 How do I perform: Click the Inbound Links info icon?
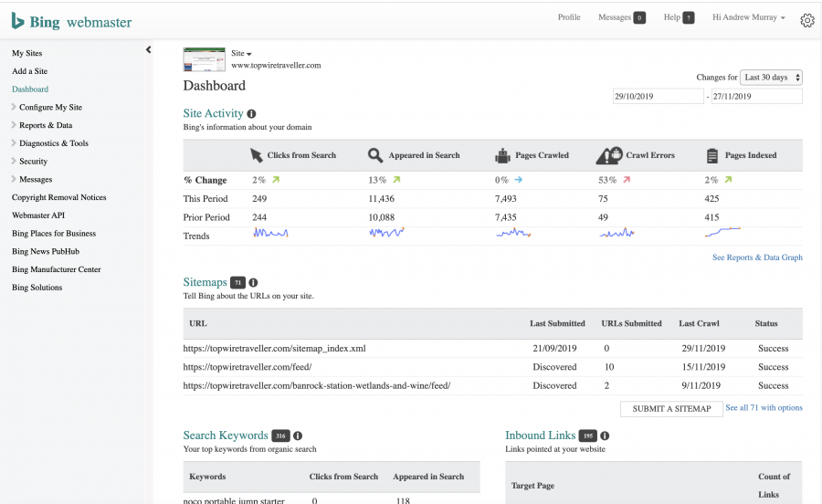click(605, 436)
